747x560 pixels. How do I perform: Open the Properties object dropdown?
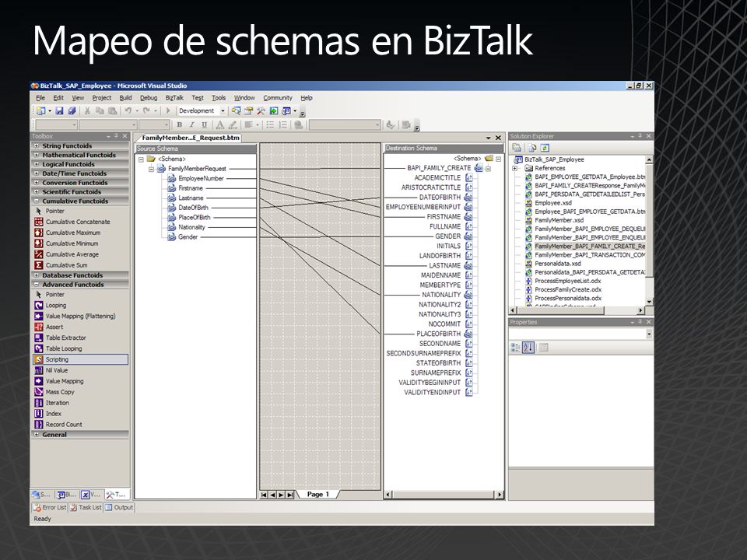tap(649, 334)
